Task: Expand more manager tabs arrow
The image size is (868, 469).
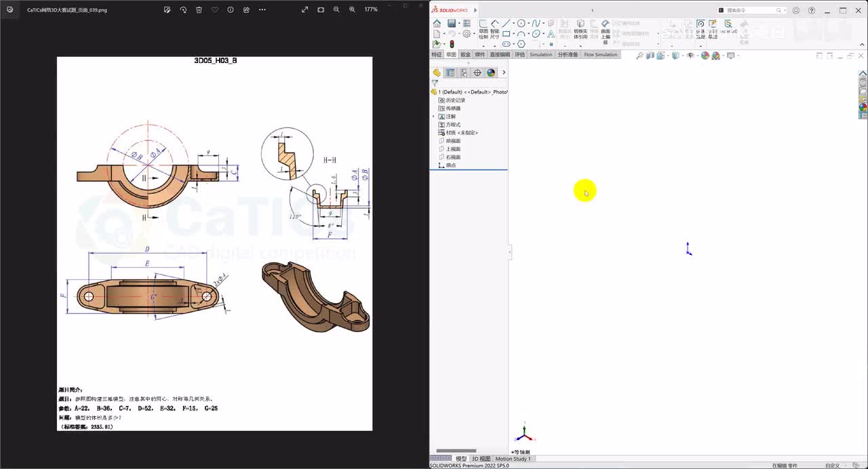Action: [x=504, y=73]
